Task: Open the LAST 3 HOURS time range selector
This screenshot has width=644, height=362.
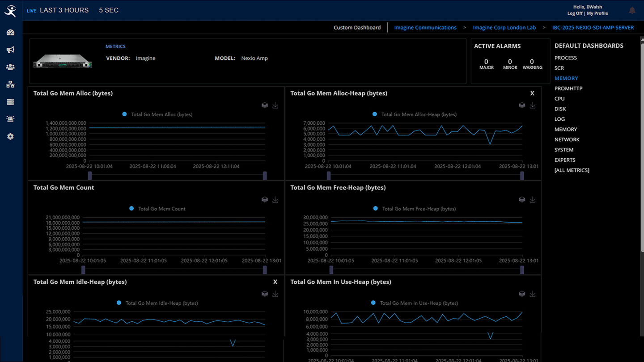Action: click(64, 10)
